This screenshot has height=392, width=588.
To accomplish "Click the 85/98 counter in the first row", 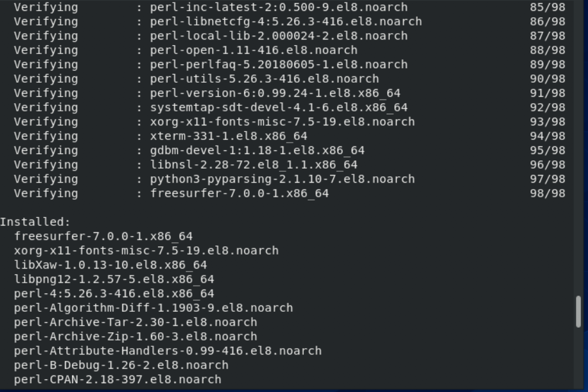I will 547,8.
